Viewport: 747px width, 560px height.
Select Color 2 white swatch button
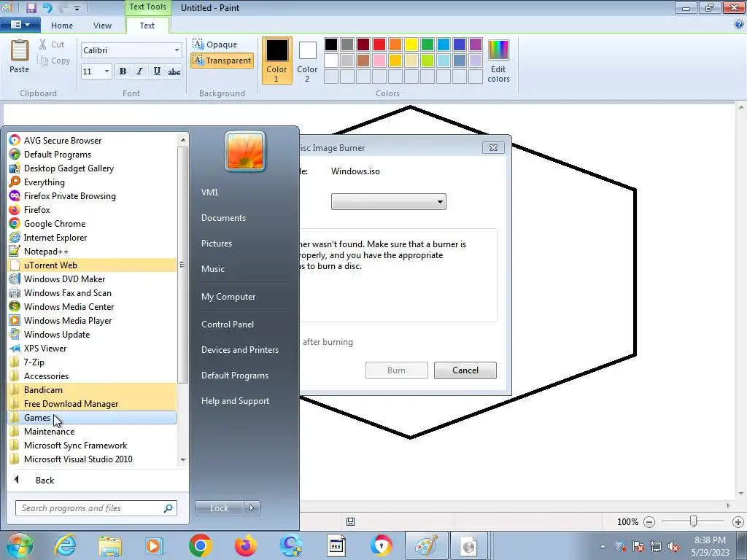point(307,61)
